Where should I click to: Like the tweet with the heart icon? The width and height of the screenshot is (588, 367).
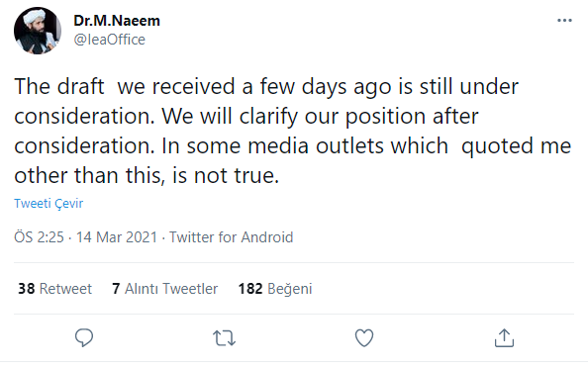tap(364, 337)
